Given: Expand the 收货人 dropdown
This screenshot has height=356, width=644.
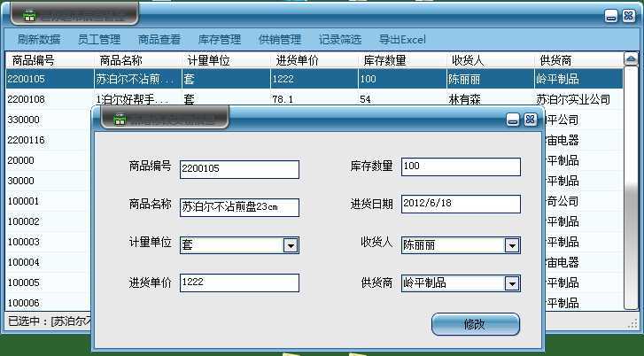Looking at the screenshot, I should [x=512, y=245].
